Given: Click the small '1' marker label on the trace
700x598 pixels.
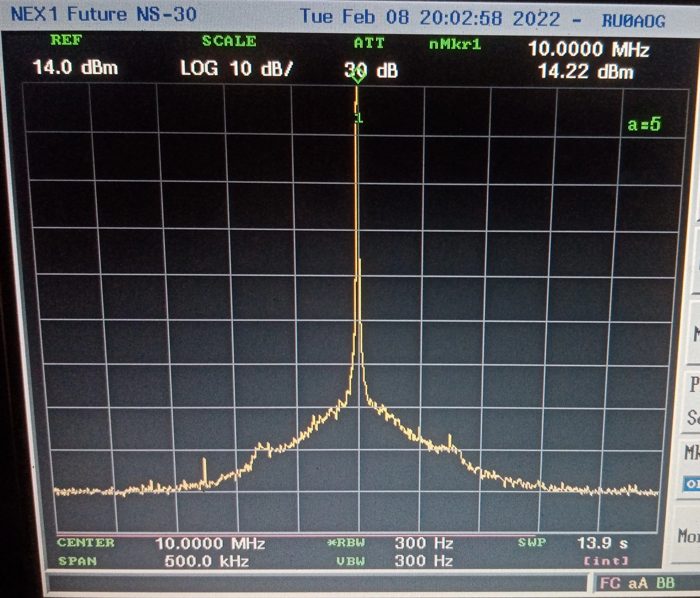Looking at the screenshot, I should click(x=359, y=118).
